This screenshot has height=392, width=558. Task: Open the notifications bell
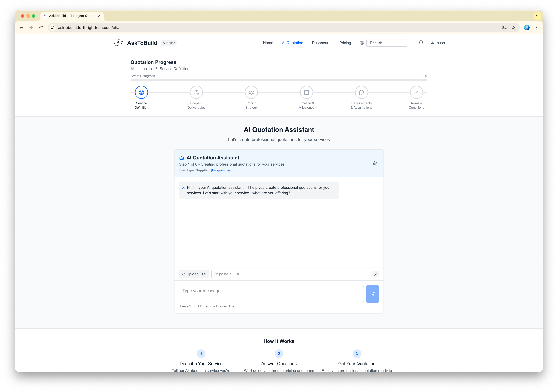pos(421,43)
